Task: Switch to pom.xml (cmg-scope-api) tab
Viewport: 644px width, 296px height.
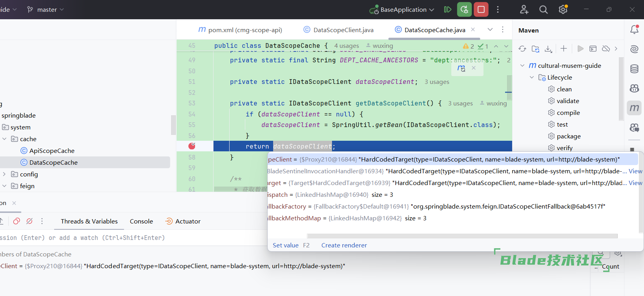Action: [240, 30]
